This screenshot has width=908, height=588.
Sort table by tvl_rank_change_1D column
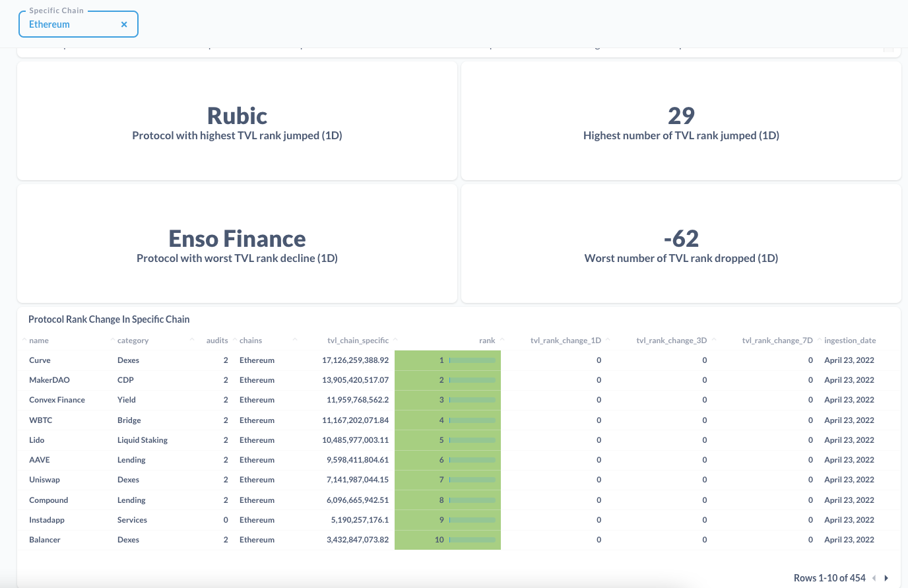click(566, 341)
